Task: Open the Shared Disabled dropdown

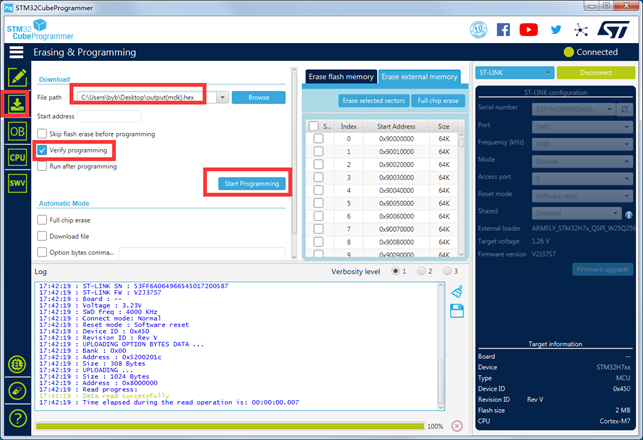Action: pyautogui.click(x=577, y=213)
